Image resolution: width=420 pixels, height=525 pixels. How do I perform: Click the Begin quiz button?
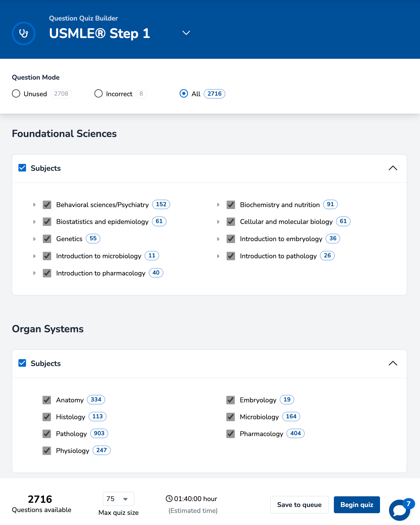tap(357, 505)
